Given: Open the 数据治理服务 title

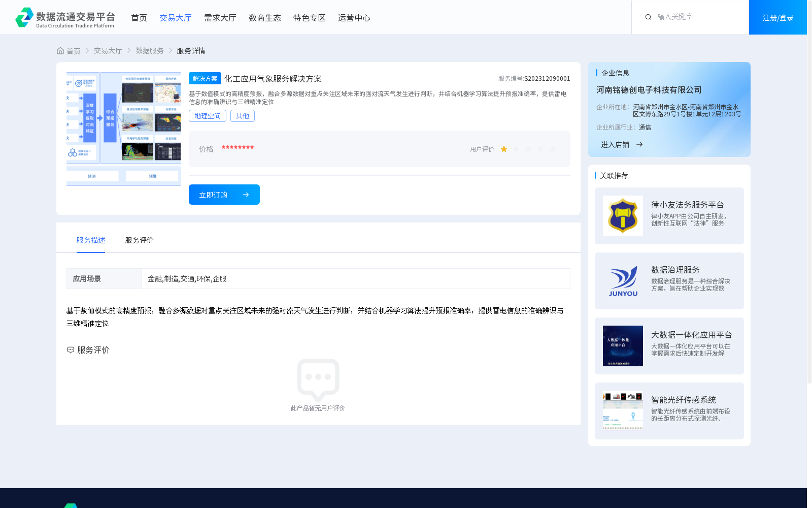Looking at the screenshot, I should 675,270.
